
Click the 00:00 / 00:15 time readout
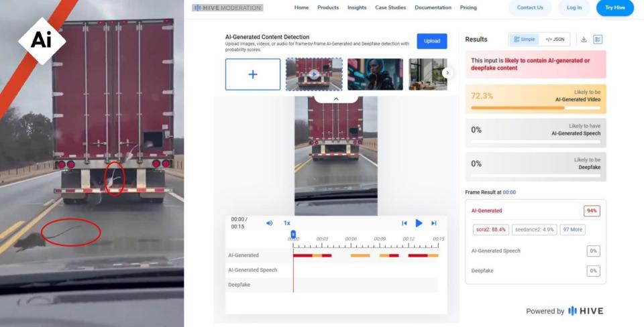click(239, 222)
